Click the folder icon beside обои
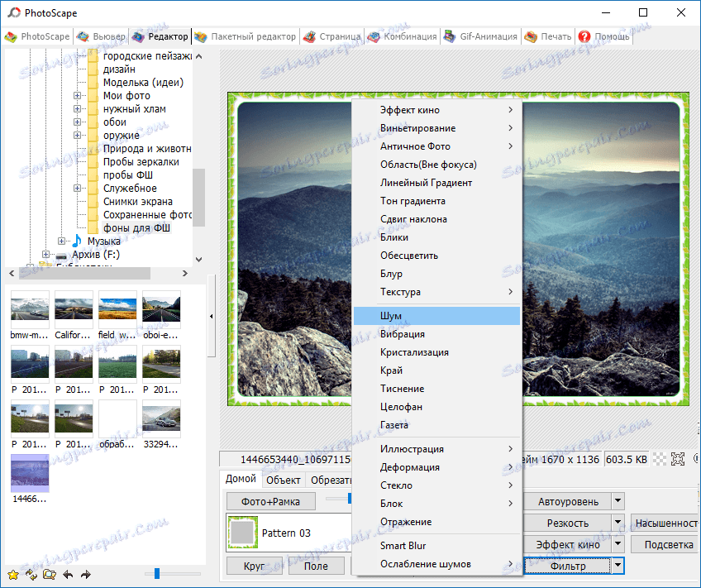 [93, 122]
